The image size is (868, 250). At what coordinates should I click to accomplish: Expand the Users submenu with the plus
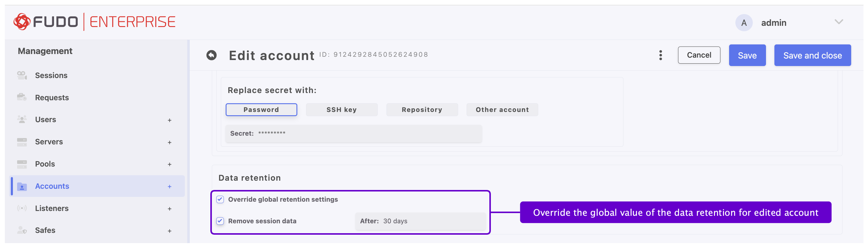[170, 120]
